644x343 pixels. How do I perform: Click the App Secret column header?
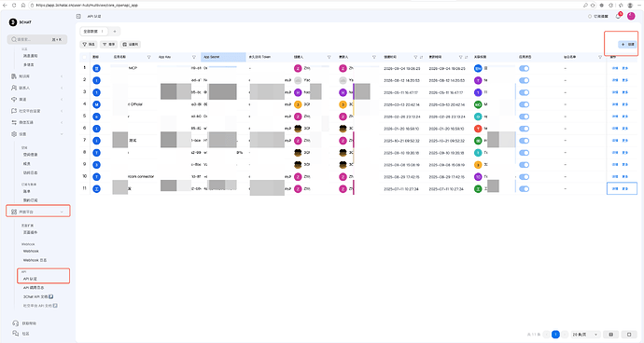pos(223,57)
